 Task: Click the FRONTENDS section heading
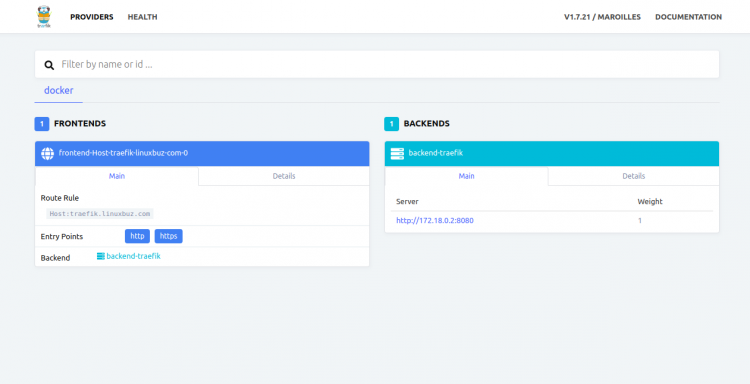click(80, 124)
